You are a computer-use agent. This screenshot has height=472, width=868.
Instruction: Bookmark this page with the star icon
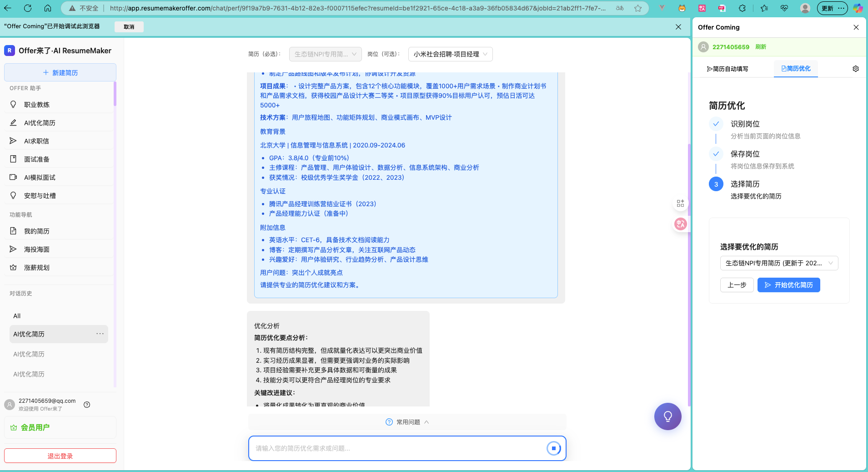click(x=638, y=8)
